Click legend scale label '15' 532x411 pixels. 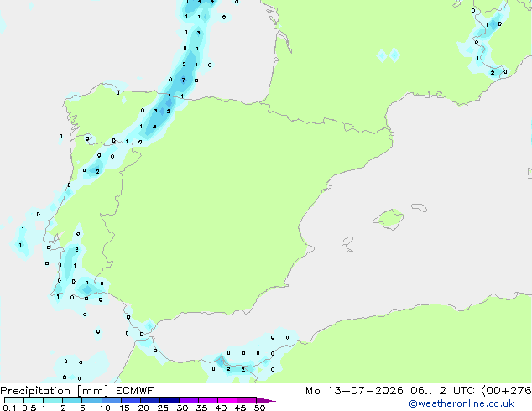124,408
